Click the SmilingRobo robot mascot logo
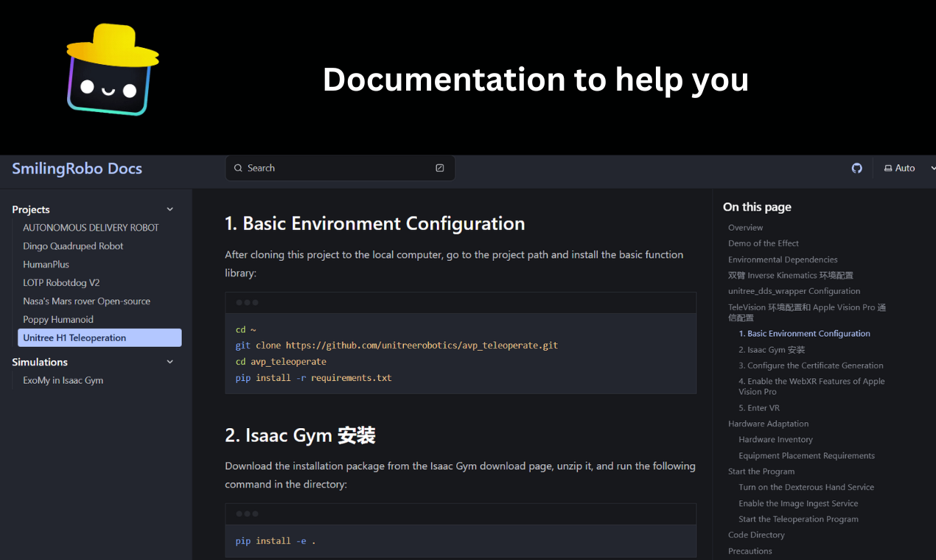This screenshot has width=936, height=560. (113, 70)
